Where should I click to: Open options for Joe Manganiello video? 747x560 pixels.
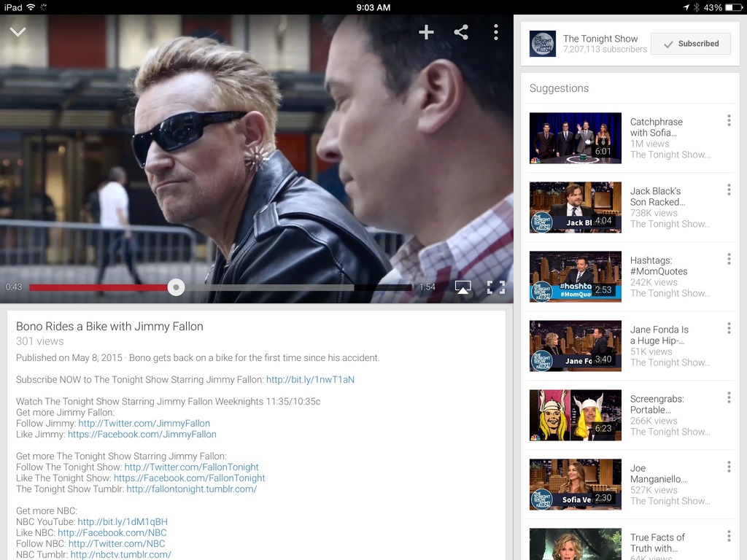729,467
